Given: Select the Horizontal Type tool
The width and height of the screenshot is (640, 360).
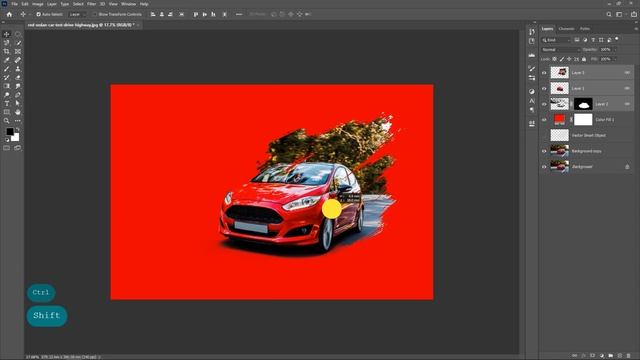Looking at the screenshot, I should tap(7, 103).
